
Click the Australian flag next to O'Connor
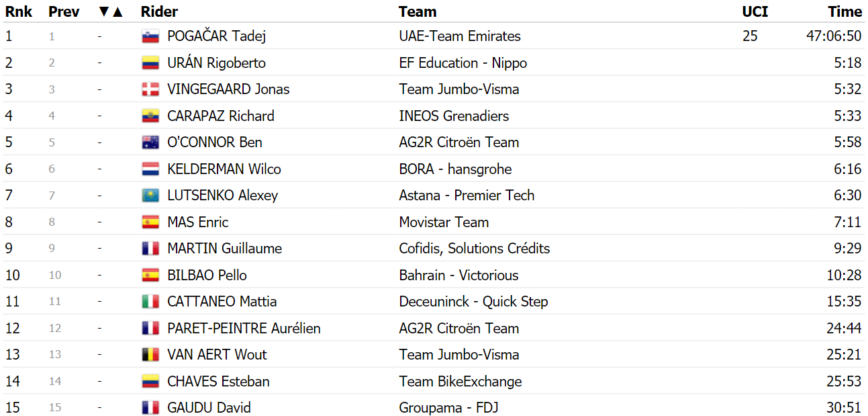tap(150, 143)
